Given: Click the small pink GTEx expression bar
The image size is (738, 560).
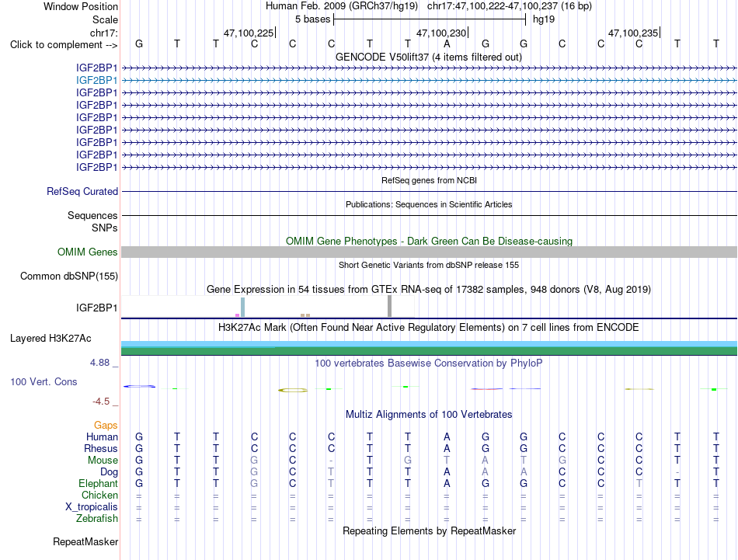Looking at the screenshot, I should 237,315.
